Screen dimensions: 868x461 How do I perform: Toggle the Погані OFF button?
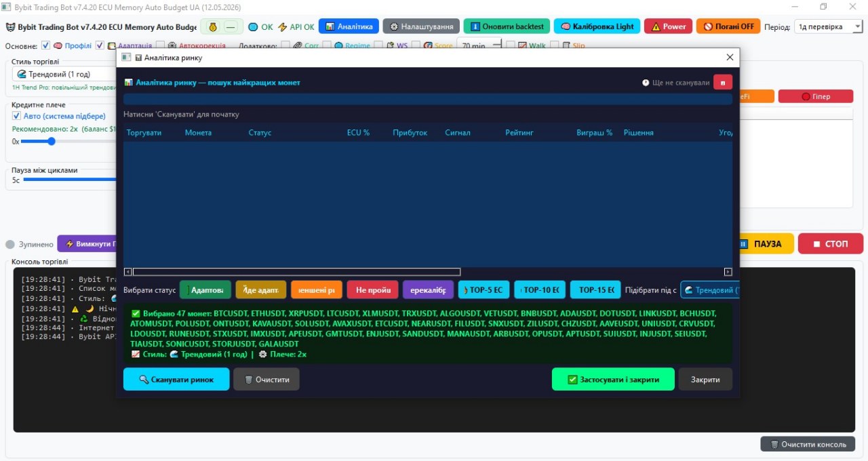pos(728,26)
